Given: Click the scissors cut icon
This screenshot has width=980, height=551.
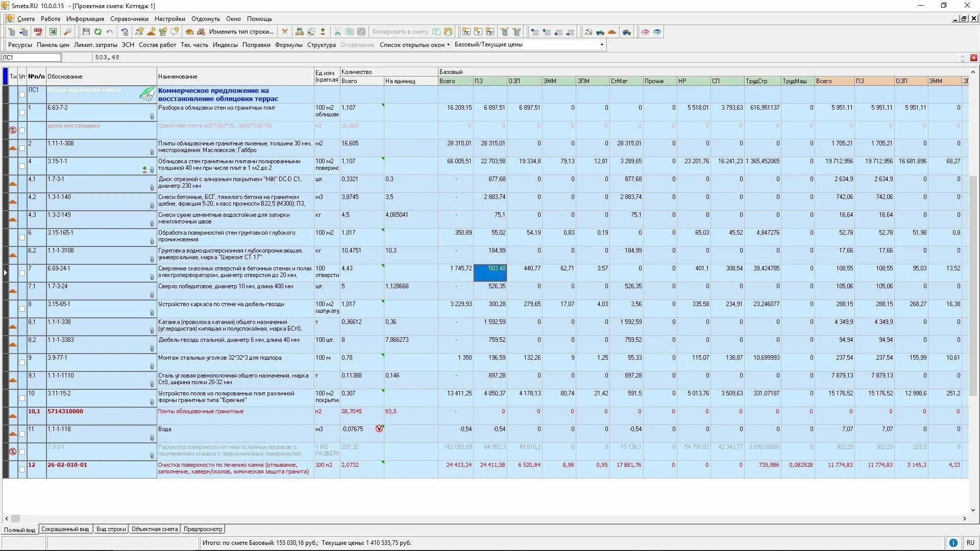Looking at the screenshot, I should click(x=337, y=32).
